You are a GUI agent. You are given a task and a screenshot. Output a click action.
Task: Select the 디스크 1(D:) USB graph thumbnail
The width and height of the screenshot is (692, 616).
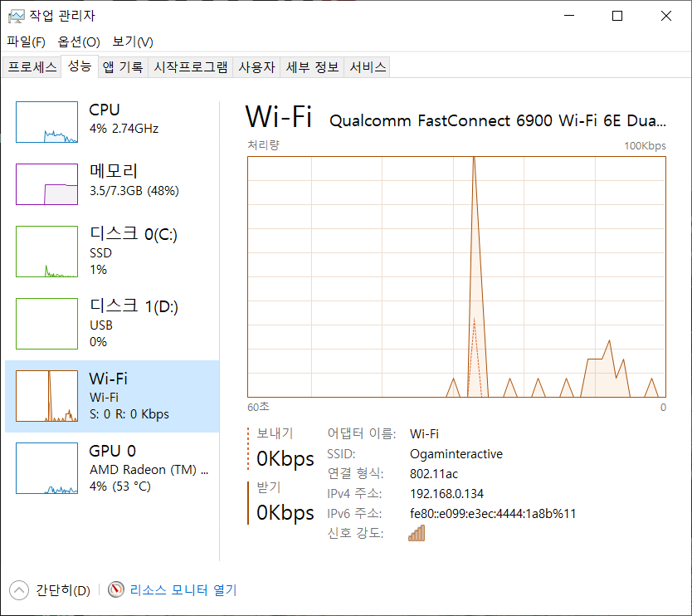pyautogui.click(x=46, y=324)
